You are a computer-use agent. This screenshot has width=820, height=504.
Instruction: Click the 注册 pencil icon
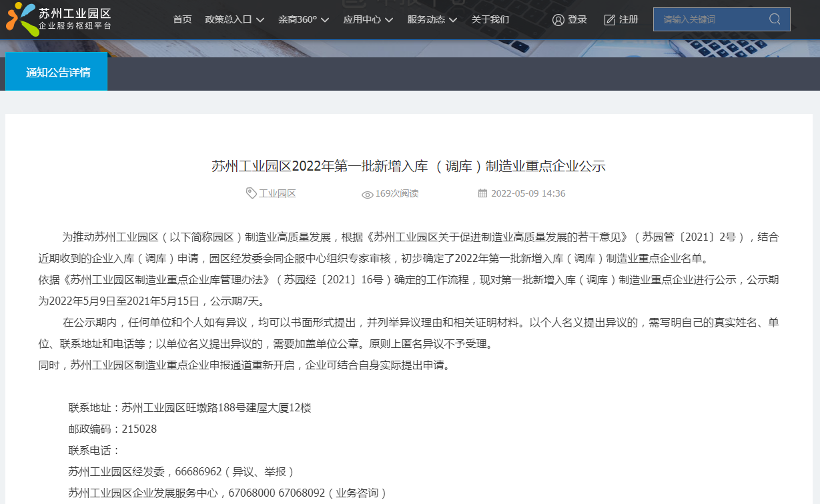[x=608, y=19]
